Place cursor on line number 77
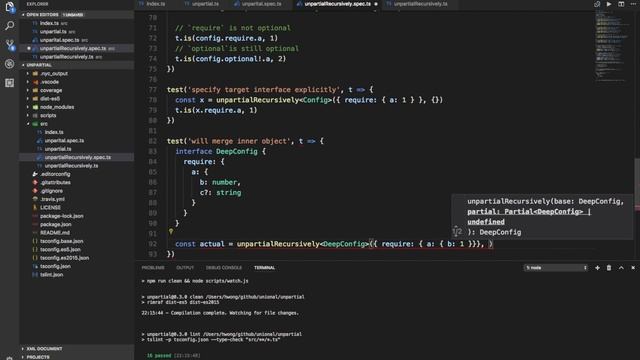The height and width of the screenshot is (360, 640). pyautogui.click(x=152, y=90)
